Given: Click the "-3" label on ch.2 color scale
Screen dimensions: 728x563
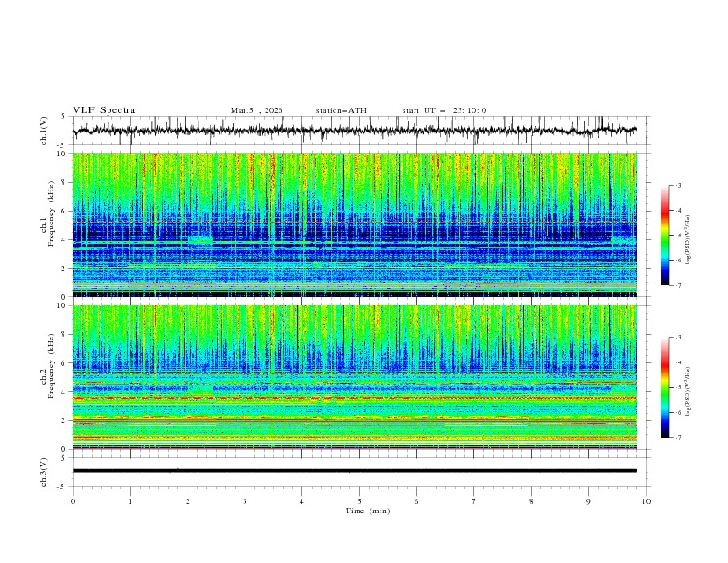Looking at the screenshot, I should (677, 338).
